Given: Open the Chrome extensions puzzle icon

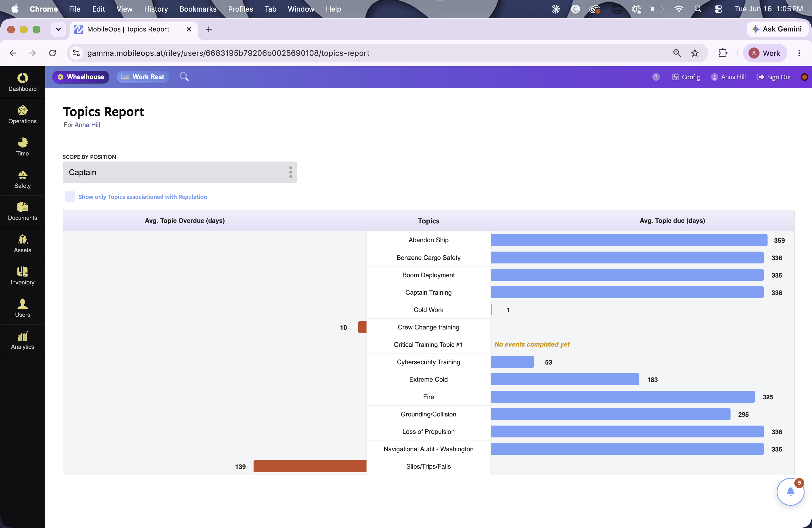Looking at the screenshot, I should 723,53.
